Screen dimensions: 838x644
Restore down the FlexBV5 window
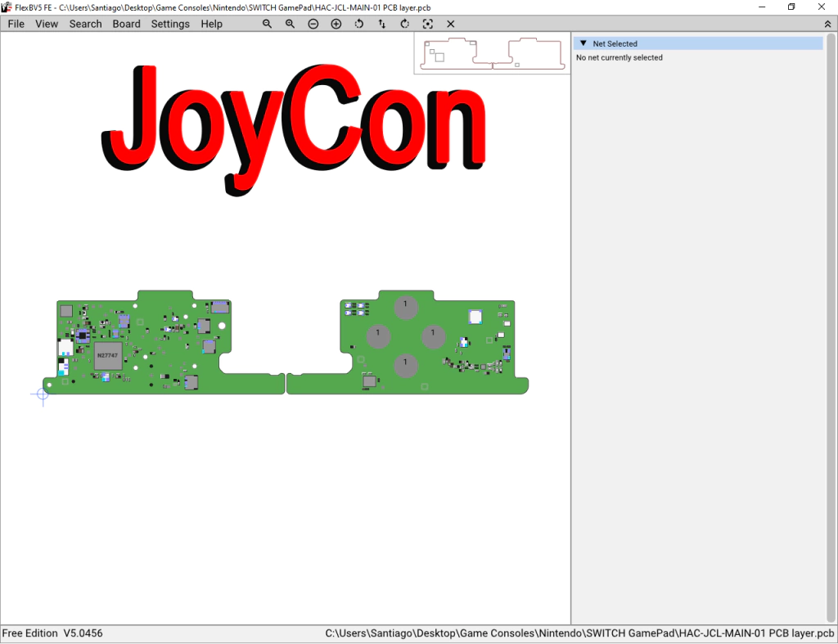(791, 7)
